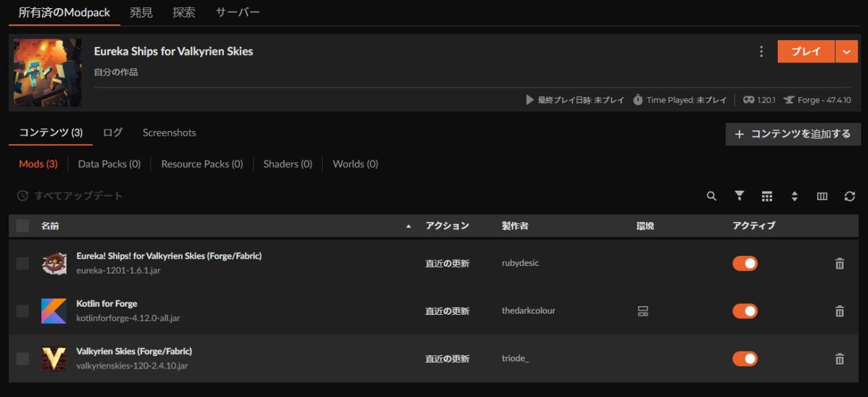Image resolution: width=868 pixels, height=397 pixels.
Task: Open the filter funnel icon
Action: coord(738,195)
